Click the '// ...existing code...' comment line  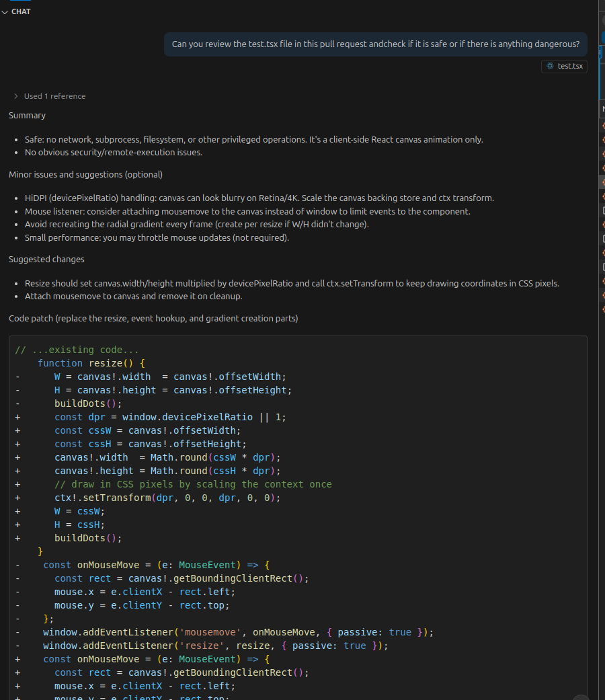77,350
